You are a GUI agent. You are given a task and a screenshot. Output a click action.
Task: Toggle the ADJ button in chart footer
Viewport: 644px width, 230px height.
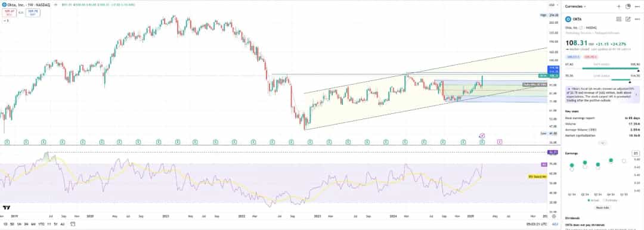click(555, 224)
